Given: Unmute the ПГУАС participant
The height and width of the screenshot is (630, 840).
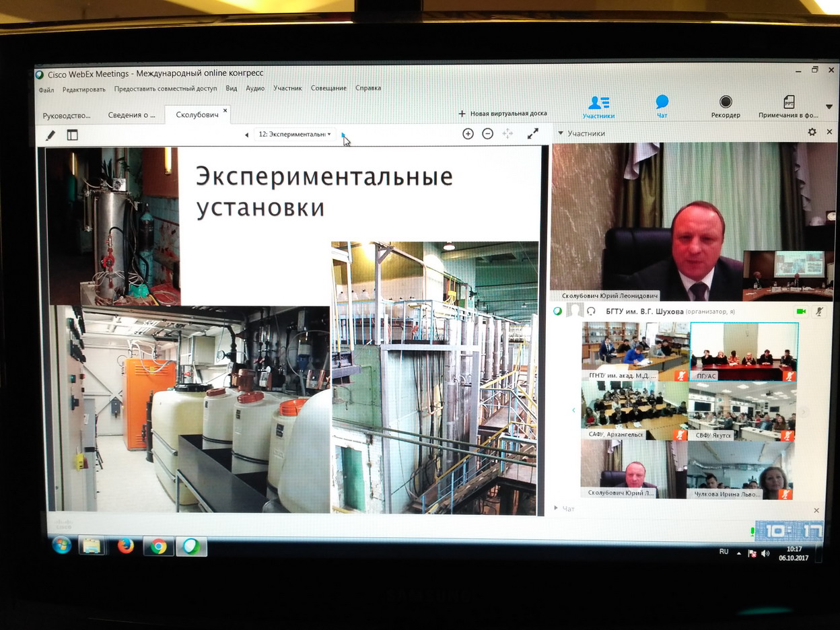Looking at the screenshot, I should pyautogui.click(x=790, y=376).
